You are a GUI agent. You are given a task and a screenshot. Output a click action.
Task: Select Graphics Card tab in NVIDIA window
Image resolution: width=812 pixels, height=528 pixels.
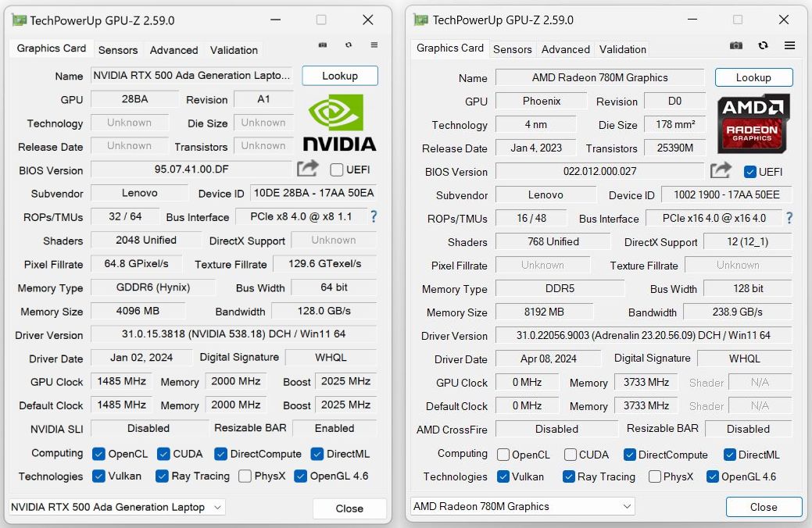(52, 48)
